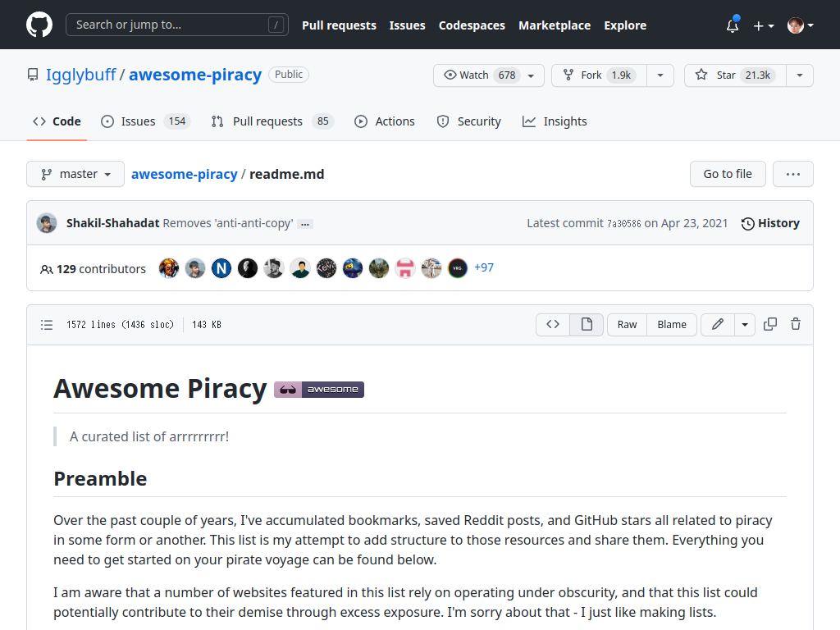Open the Igglybuff owner profile link
This screenshot has height=630, width=840.
[80, 75]
